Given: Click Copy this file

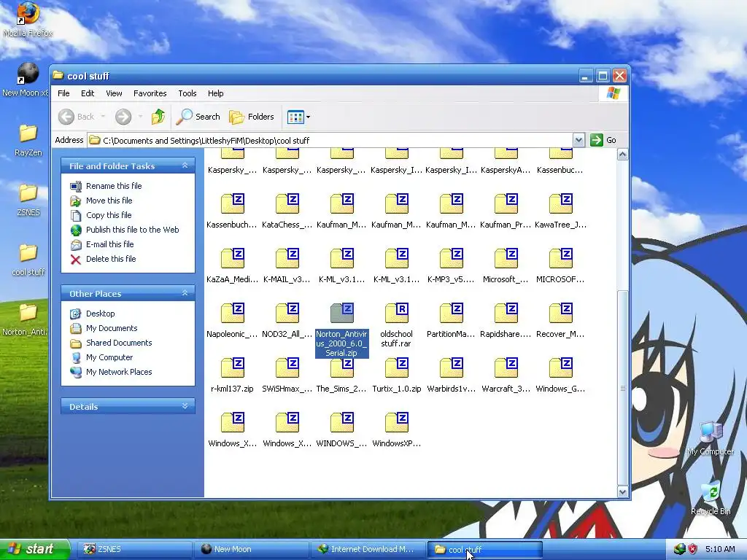Looking at the screenshot, I should [109, 215].
